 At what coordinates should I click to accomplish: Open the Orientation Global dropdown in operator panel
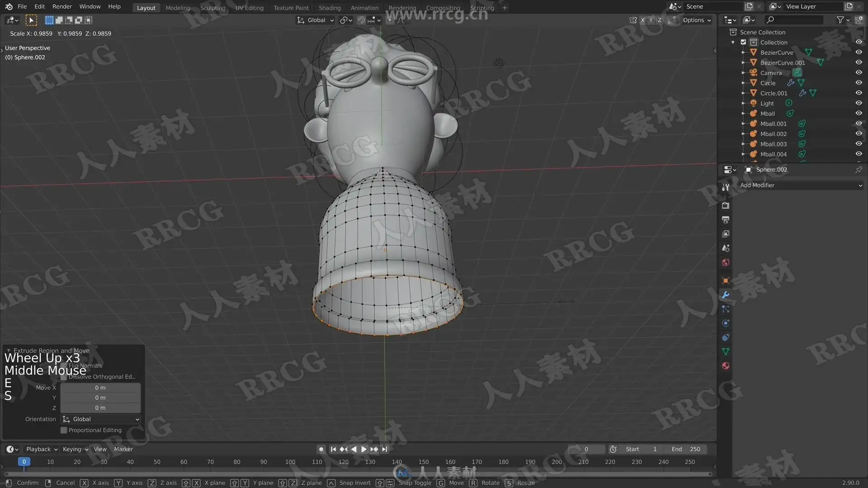pos(100,419)
